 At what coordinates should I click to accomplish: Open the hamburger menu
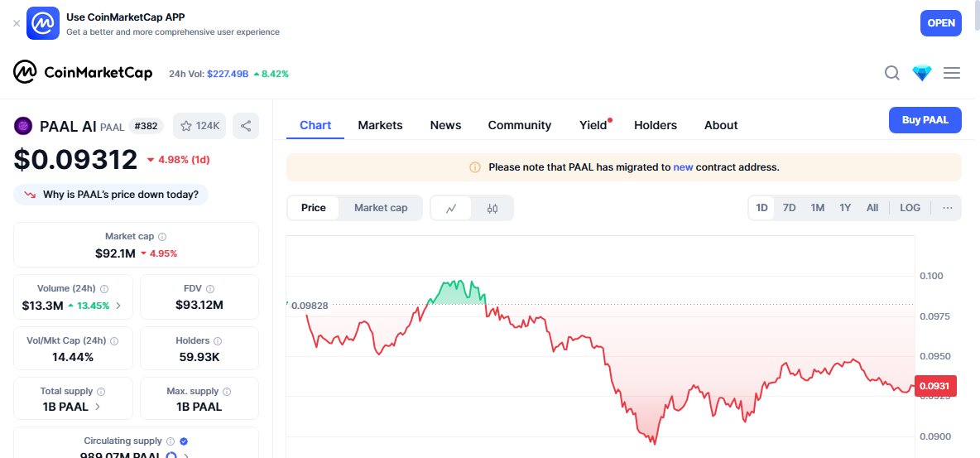952,73
